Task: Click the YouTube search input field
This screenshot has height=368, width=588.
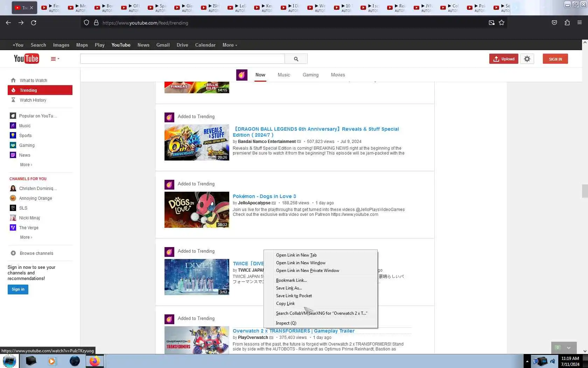Action: [x=182, y=59]
